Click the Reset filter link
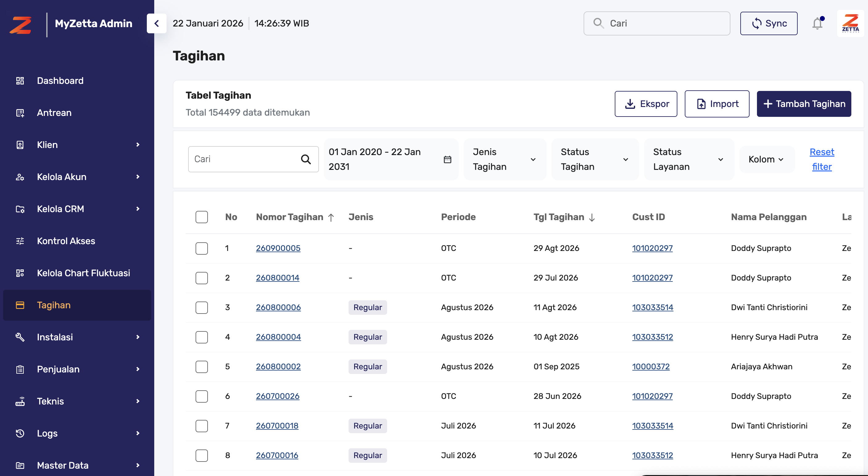Screen dimensions: 868x476 point(822,159)
